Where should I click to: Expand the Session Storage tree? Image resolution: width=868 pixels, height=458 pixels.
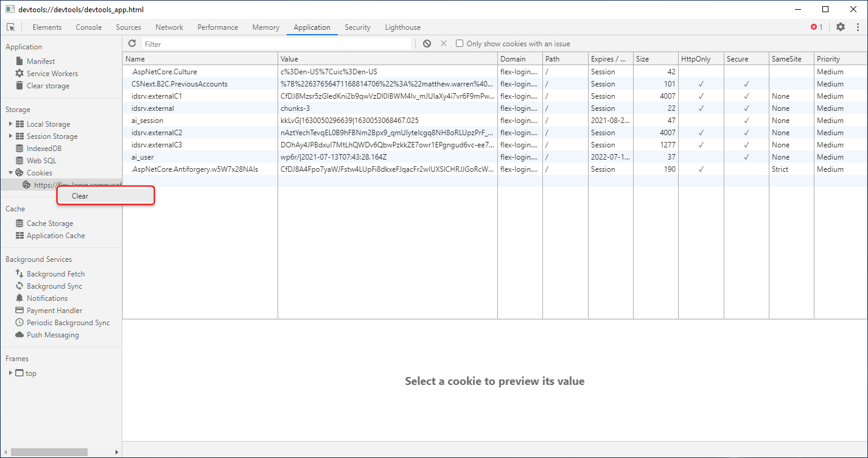point(10,136)
